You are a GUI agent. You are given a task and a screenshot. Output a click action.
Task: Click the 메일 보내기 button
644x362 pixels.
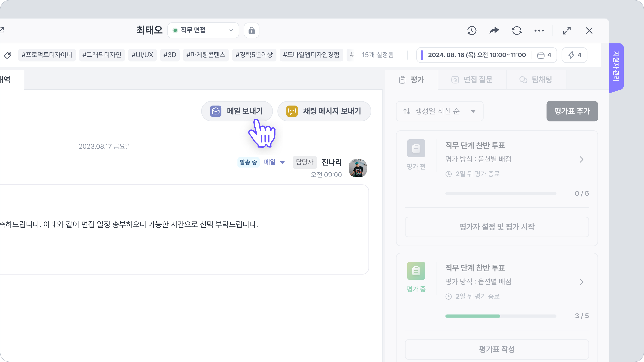237,111
